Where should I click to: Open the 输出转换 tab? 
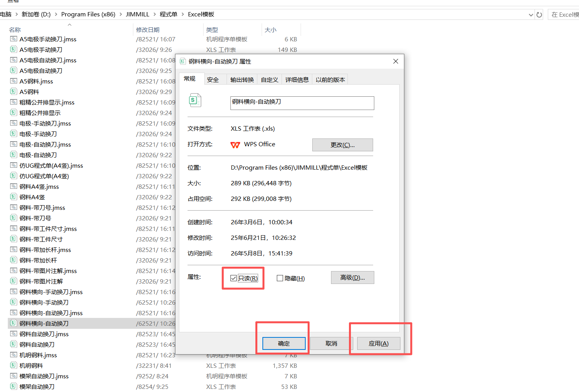click(242, 80)
